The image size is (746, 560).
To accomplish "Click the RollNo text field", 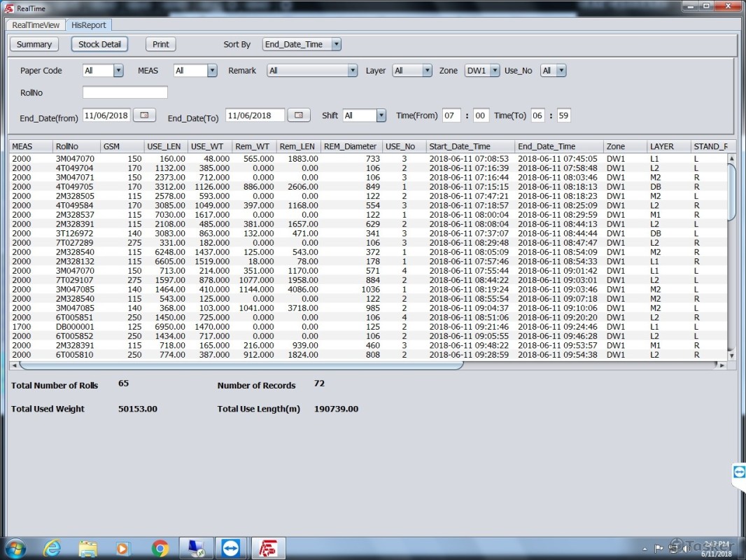I will [125, 92].
